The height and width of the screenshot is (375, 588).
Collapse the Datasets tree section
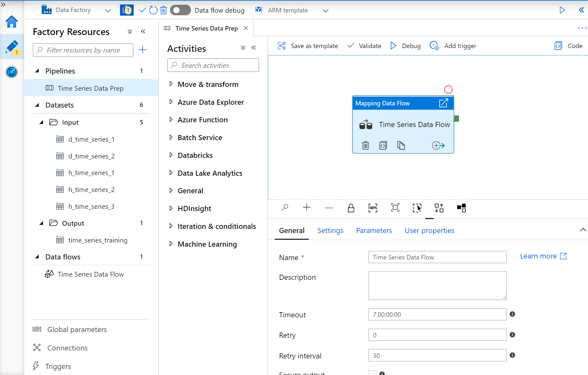(x=37, y=105)
